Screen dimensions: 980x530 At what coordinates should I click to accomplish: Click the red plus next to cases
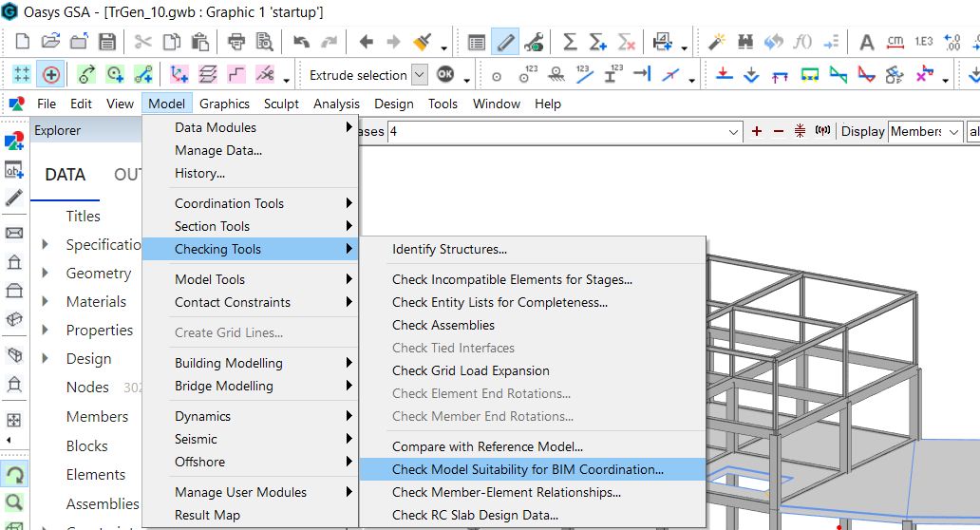tap(756, 132)
